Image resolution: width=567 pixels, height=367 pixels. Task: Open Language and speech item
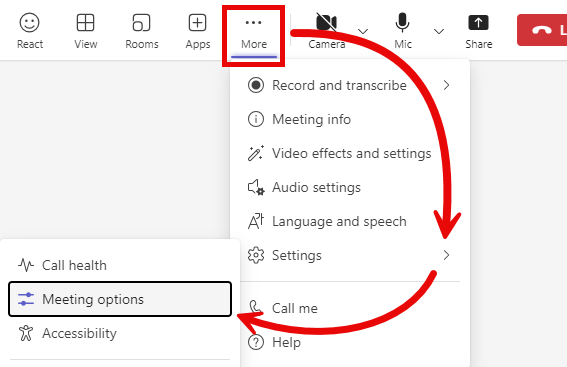click(350, 221)
